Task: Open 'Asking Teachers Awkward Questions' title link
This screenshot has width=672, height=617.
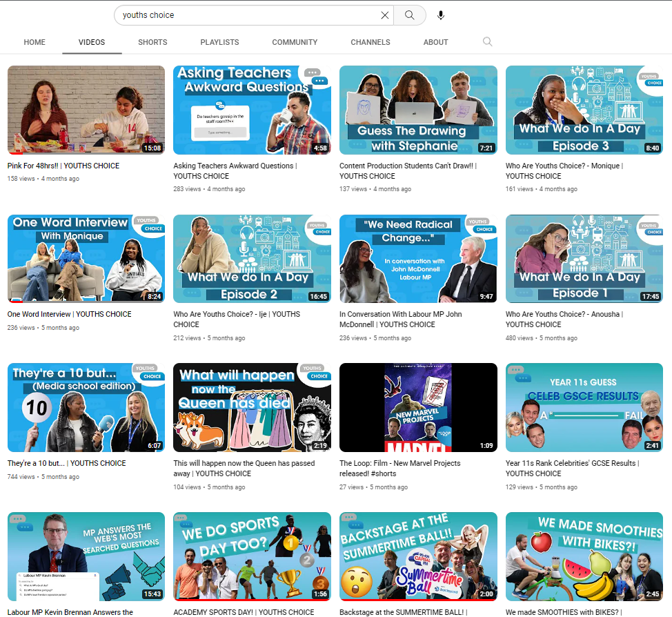Action: coord(235,166)
